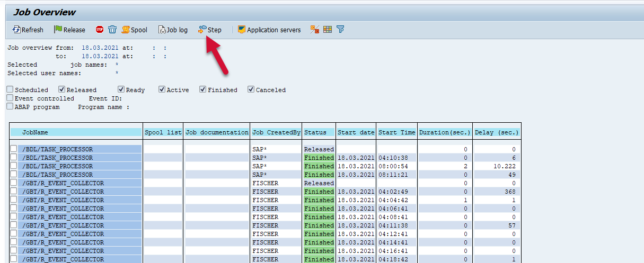Image resolution: width=644 pixels, height=263 pixels.
Task: Enable the Scheduled status checkbox
Action: click(x=10, y=89)
